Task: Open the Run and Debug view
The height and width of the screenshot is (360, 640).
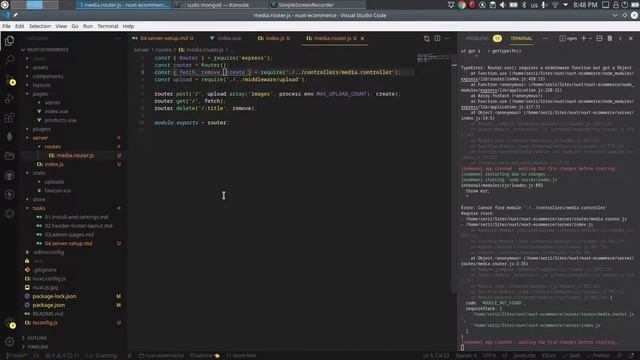Action: coord(9,98)
